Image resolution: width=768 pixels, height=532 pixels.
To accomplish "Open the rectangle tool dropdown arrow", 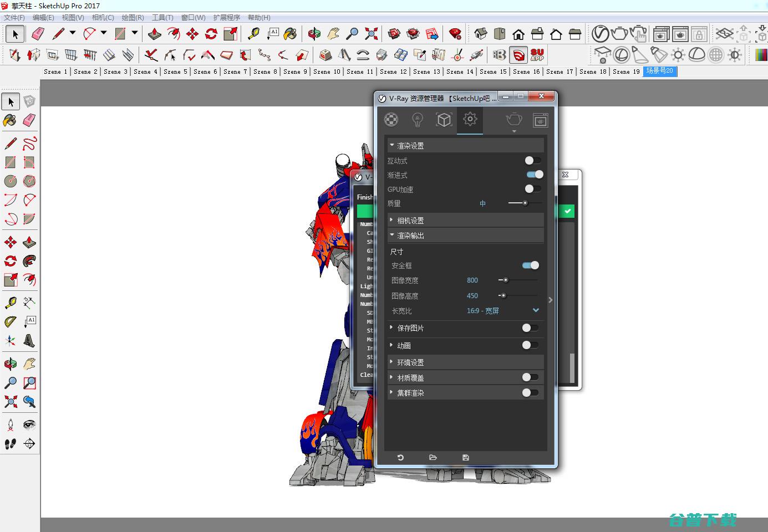I will click(x=135, y=33).
